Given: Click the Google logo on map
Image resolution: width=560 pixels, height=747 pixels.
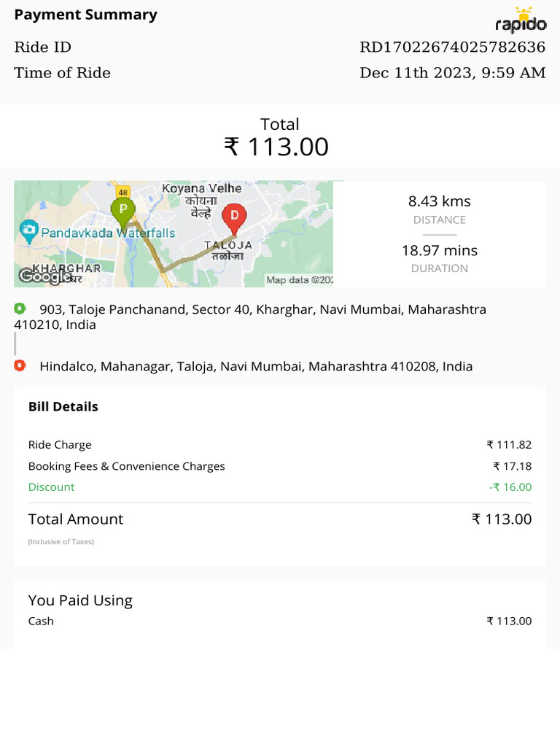Looking at the screenshot, I should (39, 276).
